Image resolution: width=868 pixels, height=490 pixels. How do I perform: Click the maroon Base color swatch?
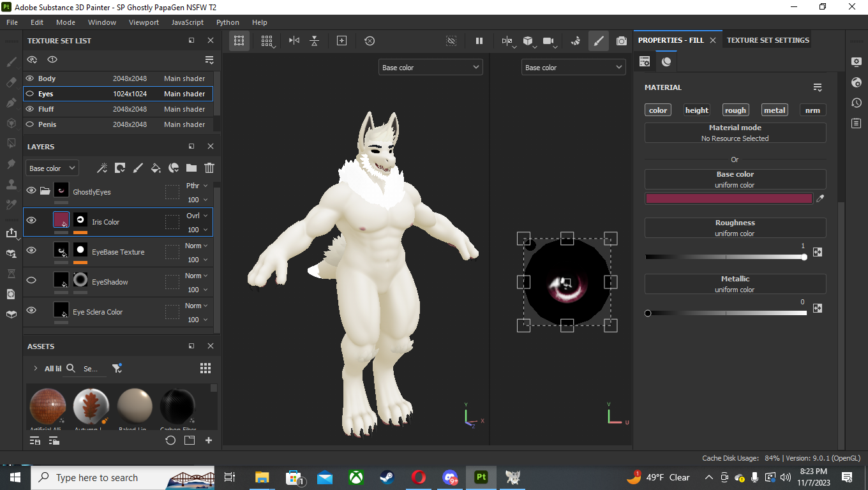click(728, 198)
